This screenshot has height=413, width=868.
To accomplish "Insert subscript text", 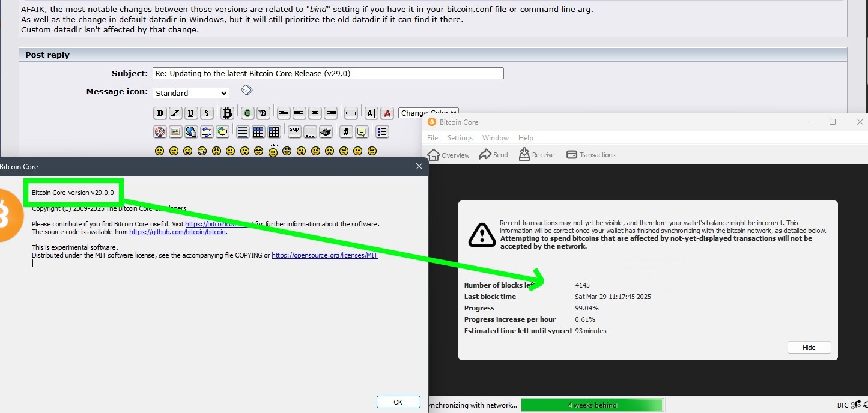I will 310,131.
